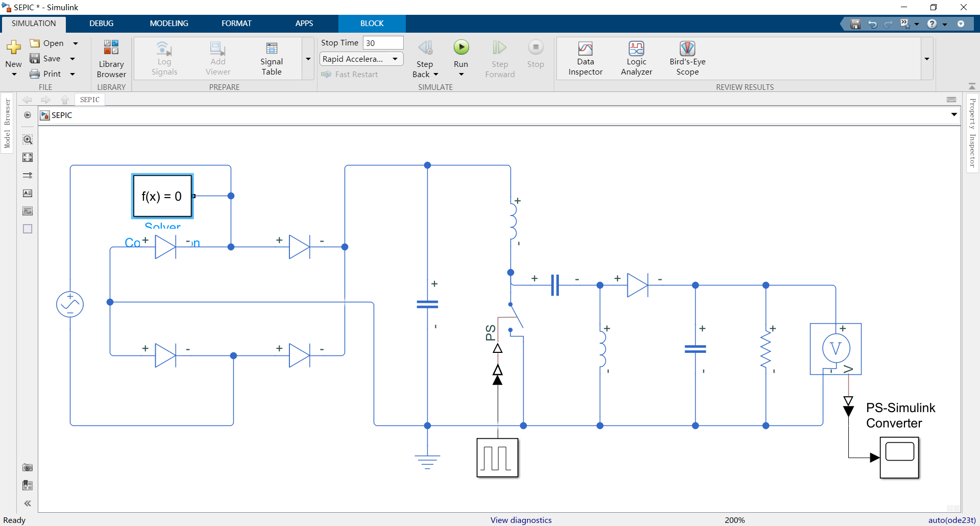Expand the Review Results gallery arrow
The width and height of the screenshot is (980, 526).
tap(927, 59)
